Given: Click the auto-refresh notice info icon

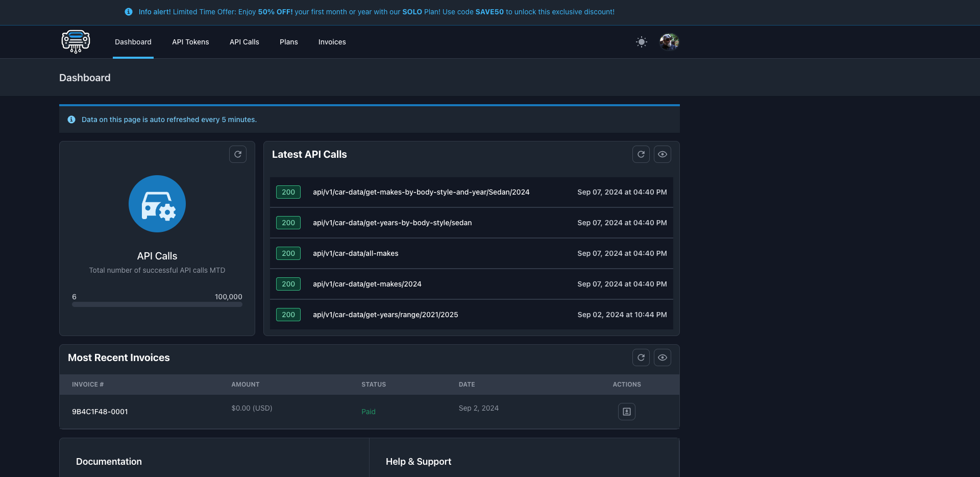Looking at the screenshot, I should tap(71, 120).
